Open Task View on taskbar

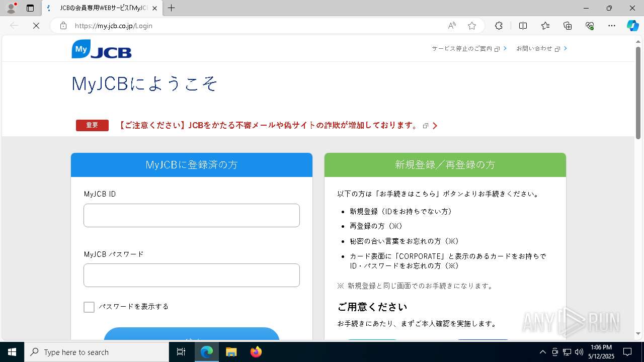coord(181,352)
